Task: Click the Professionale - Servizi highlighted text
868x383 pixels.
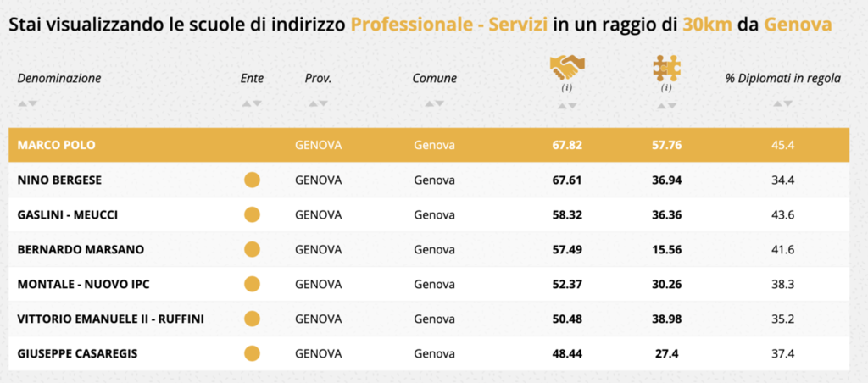Action: click(448, 25)
